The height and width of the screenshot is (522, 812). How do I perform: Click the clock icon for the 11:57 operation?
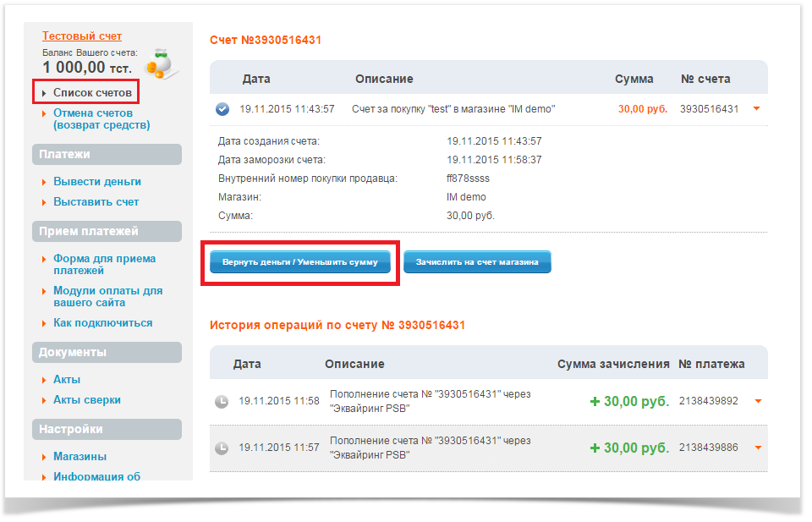pos(222,448)
